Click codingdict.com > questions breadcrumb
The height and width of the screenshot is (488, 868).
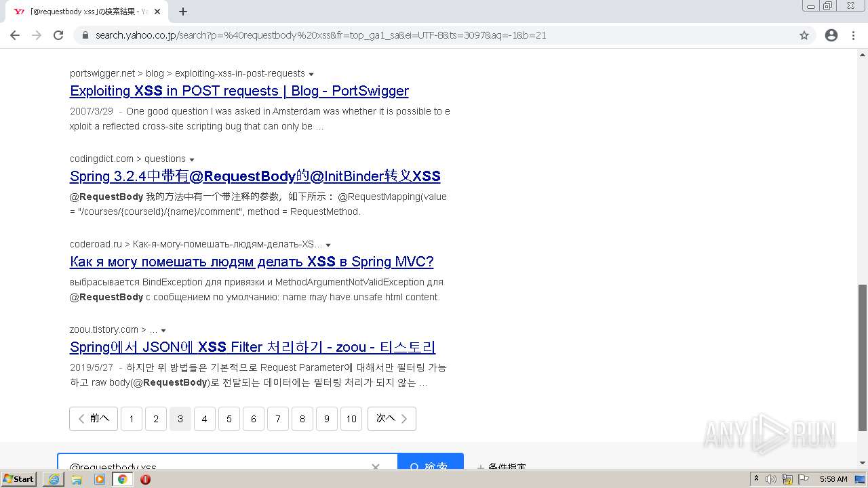tap(127, 159)
